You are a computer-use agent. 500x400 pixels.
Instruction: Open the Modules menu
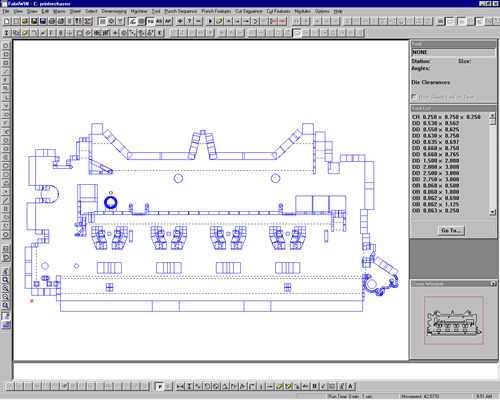tap(303, 11)
